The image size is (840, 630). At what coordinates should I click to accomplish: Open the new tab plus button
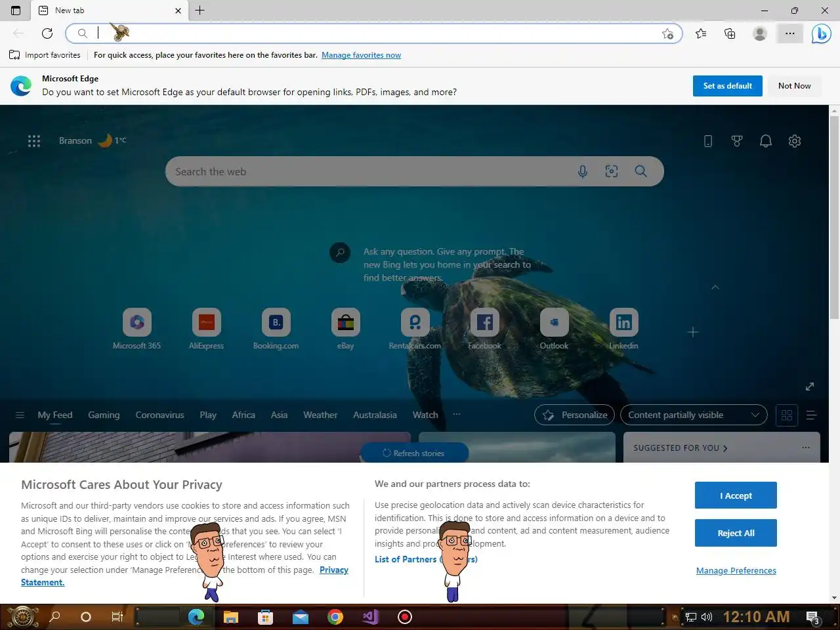[x=200, y=10]
